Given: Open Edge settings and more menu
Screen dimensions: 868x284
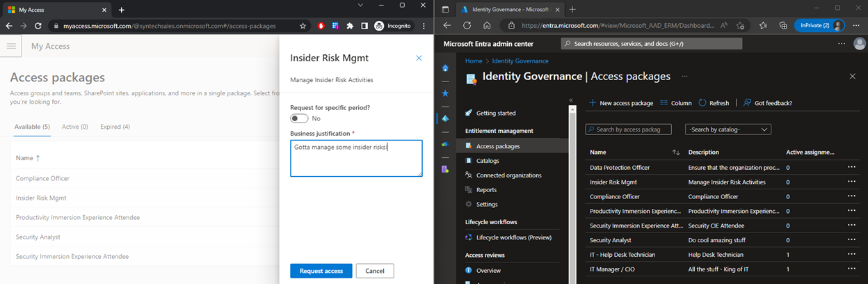Looking at the screenshot, I should point(856,25).
